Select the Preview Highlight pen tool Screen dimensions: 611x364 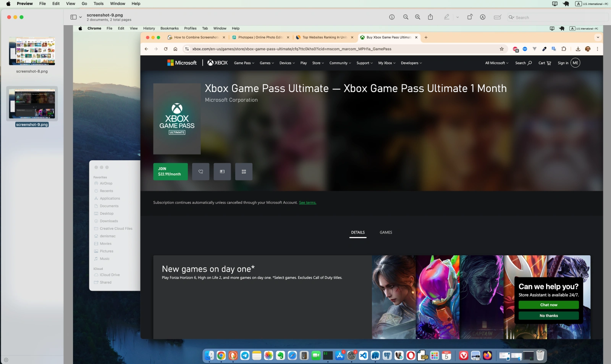pyautogui.click(x=446, y=17)
